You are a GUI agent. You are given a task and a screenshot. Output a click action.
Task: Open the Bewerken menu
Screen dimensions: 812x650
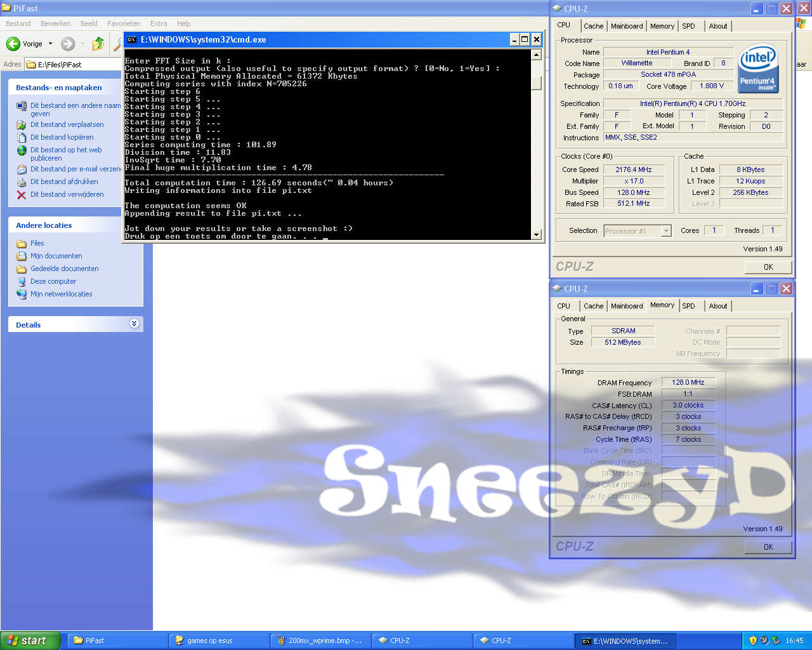click(56, 23)
